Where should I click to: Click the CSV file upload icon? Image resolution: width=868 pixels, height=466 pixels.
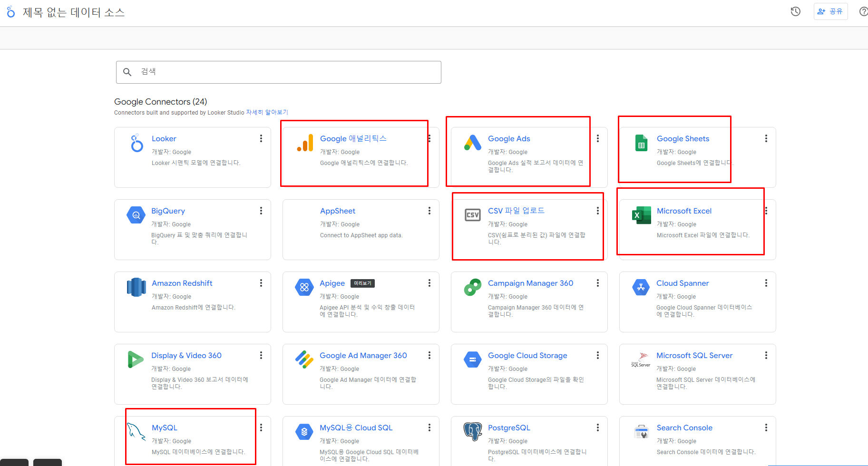pos(472,215)
